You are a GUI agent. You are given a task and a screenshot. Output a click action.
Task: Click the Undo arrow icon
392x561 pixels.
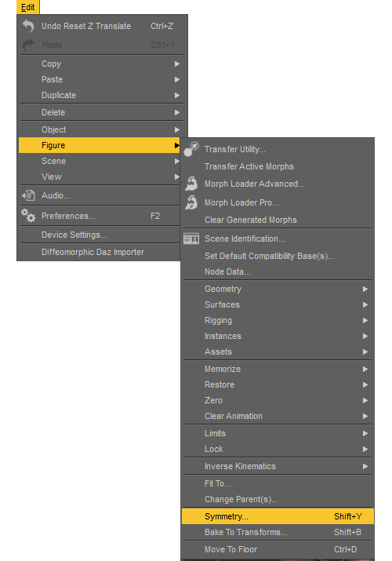tap(28, 26)
